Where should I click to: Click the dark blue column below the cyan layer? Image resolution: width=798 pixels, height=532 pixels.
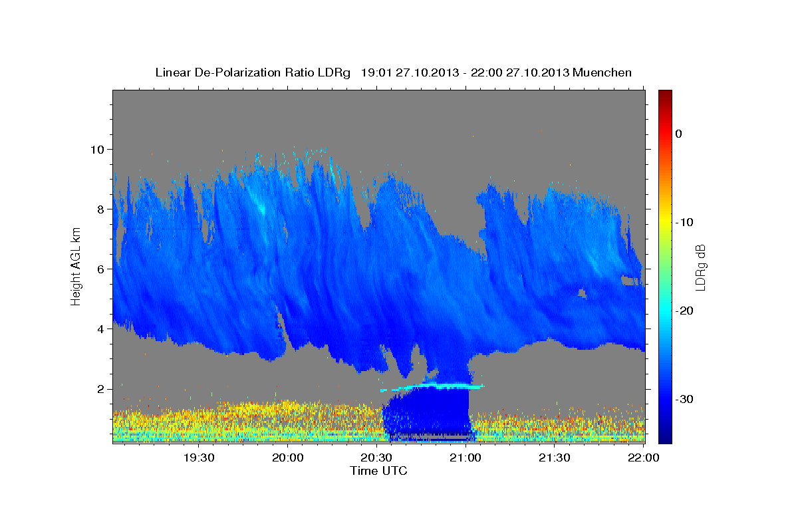[x=429, y=414]
